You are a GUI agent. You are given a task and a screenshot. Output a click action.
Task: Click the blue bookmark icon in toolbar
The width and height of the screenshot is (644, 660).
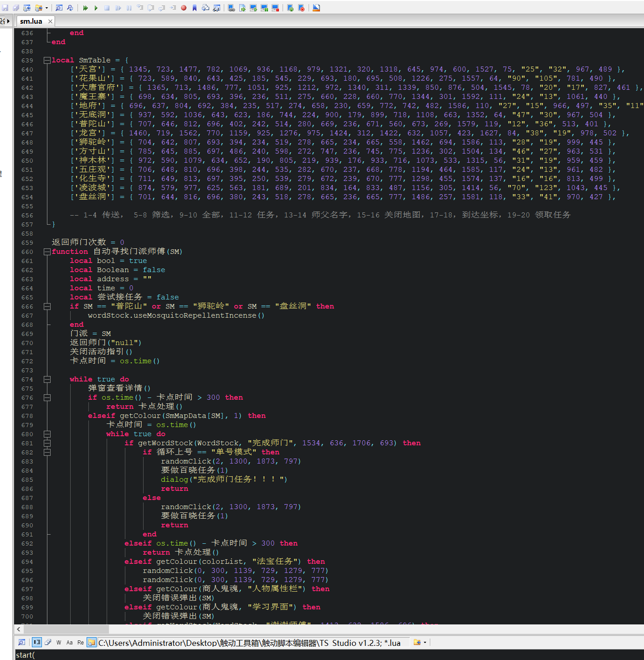pyautogui.click(x=195, y=8)
